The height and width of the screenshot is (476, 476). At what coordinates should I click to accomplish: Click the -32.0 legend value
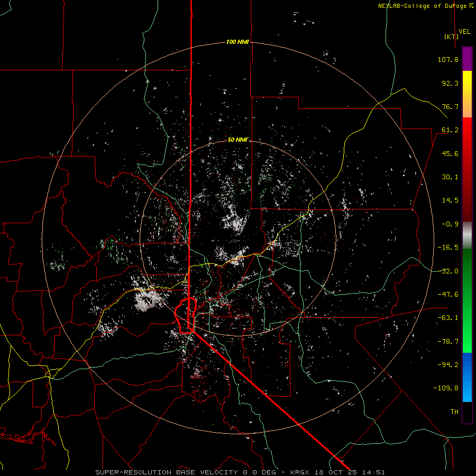point(448,271)
